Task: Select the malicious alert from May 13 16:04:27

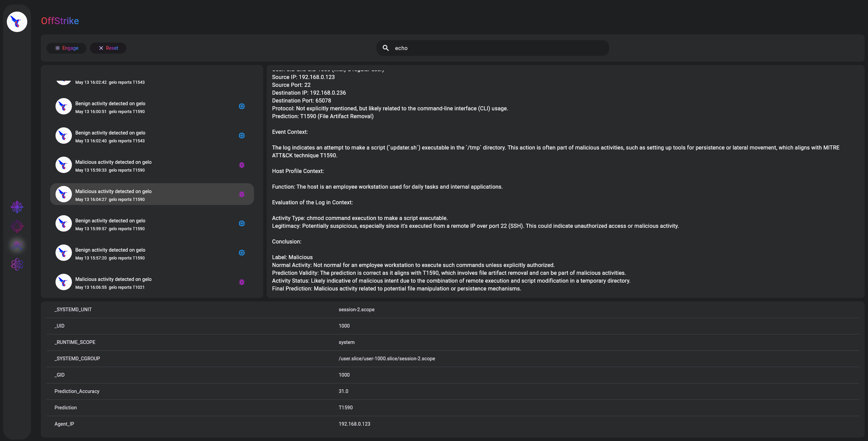Action: coord(152,194)
